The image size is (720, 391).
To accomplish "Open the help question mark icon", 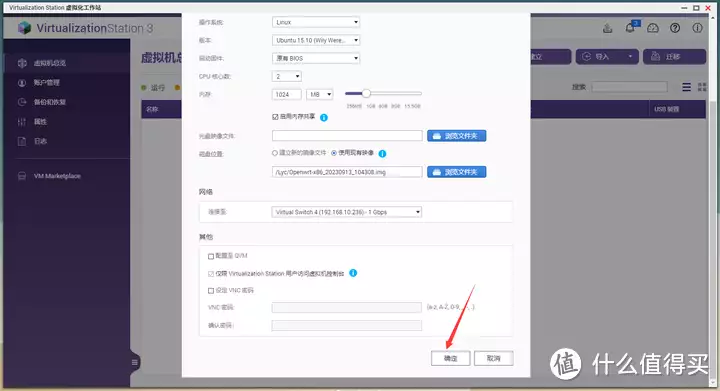I will (x=675, y=28).
